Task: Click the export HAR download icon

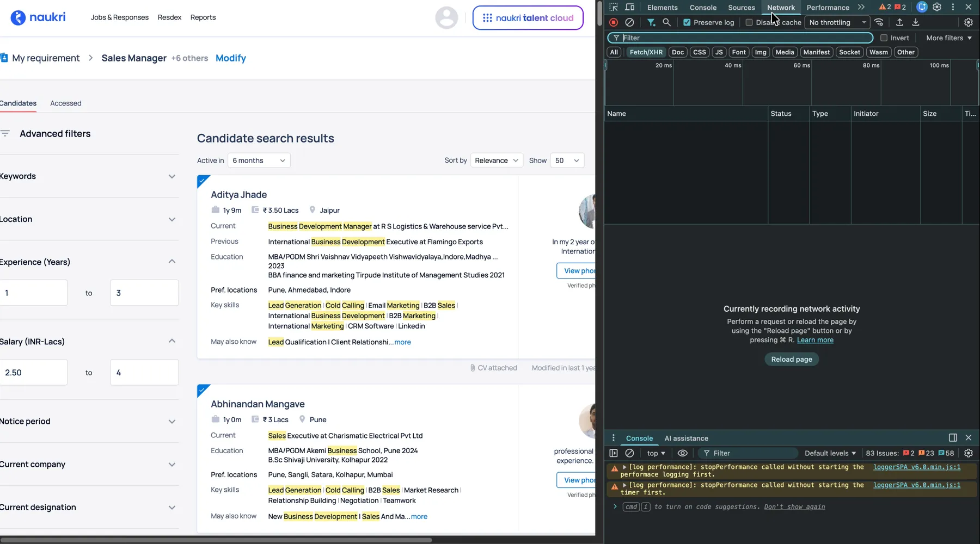Action: 916,22
